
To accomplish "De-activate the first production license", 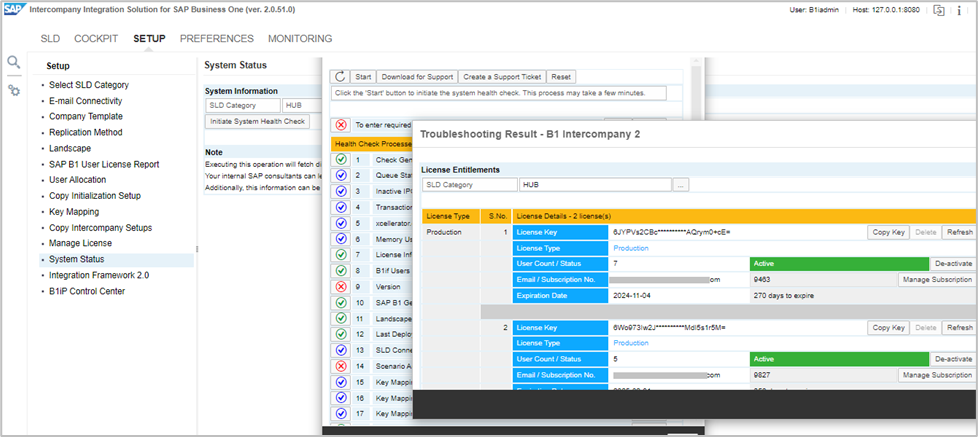I will 953,264.
